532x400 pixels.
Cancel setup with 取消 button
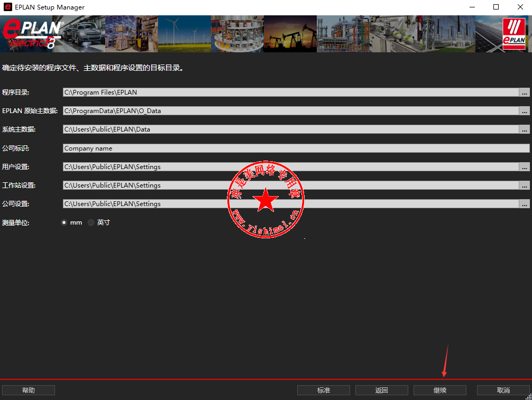pyautogui.click(x=503, y=390)
